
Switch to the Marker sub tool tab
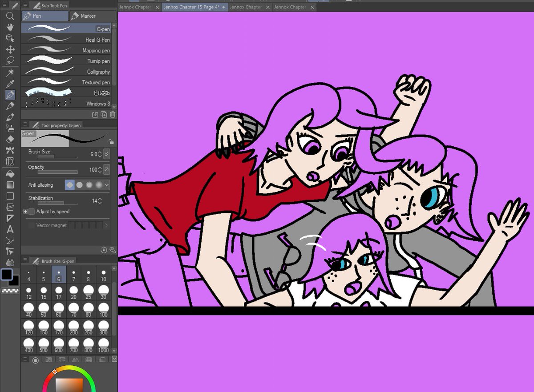click(92, 16)
